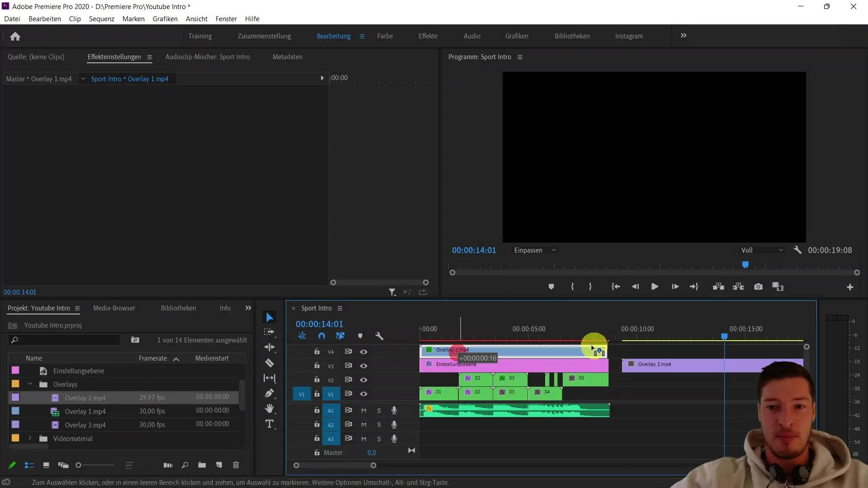Play the Program monitor

655,287
